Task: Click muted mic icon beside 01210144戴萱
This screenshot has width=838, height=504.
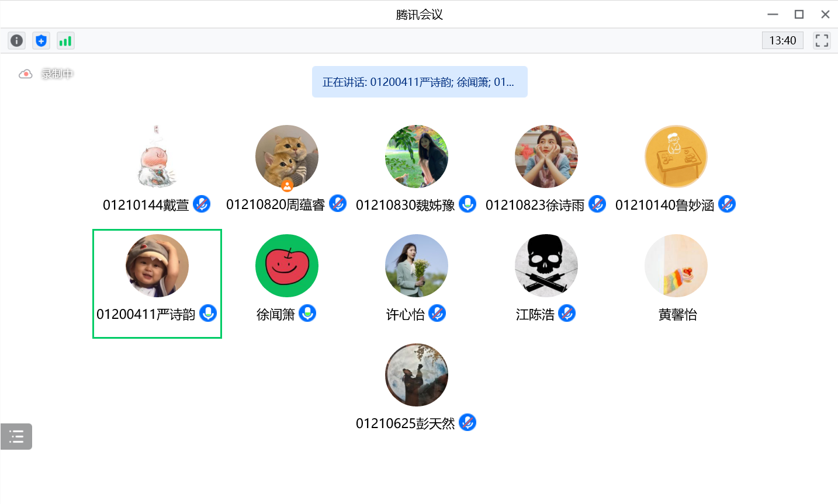Action: 202,204
